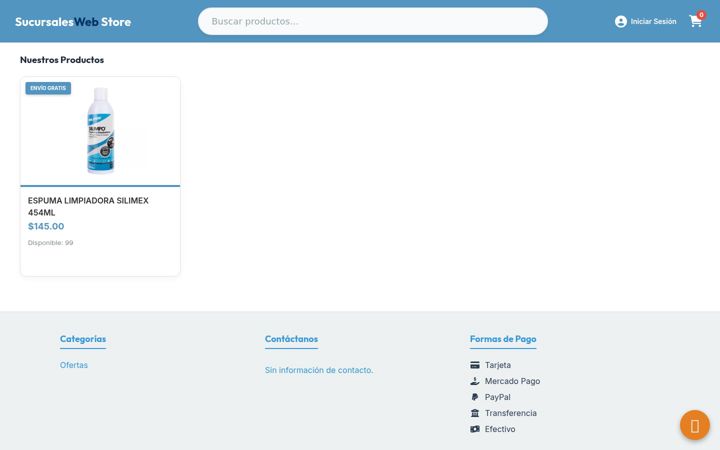The width and height of the screenshot is (720, 450).
Task: Open the Silimex foam product image
Action: [100, 131]
